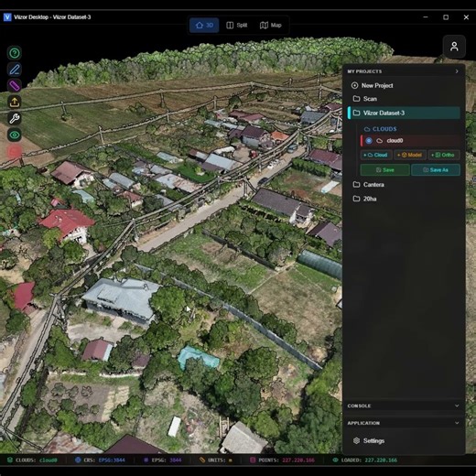Click the green Save button
Viewport: 476px width, 476px height.
[384, 170]
